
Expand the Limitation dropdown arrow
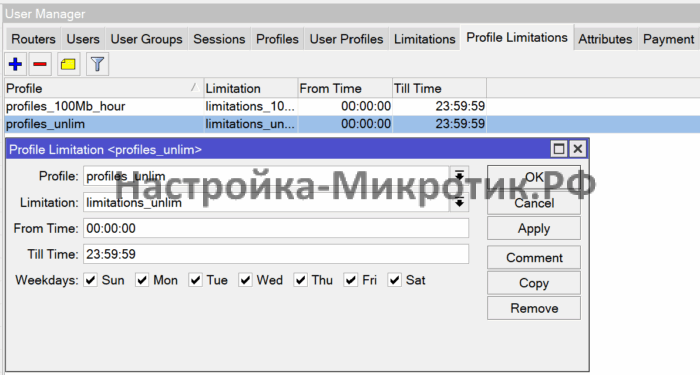point(459,203)
